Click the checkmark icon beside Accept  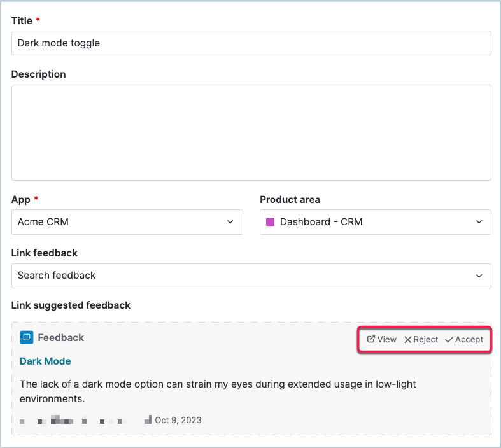449,339
